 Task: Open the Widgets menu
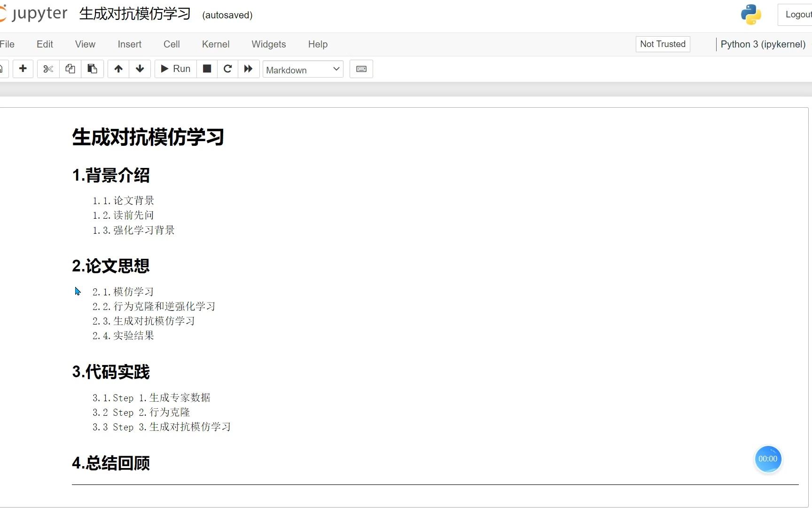(x=269, y=44)
